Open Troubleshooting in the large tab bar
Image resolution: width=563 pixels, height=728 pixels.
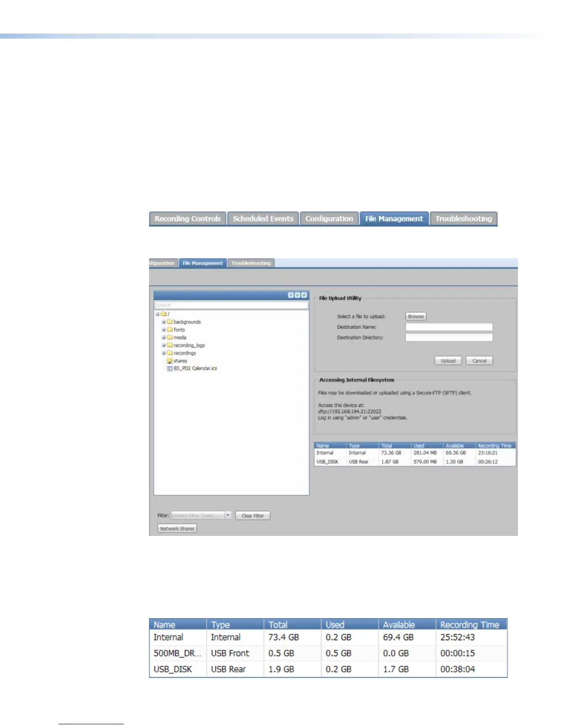(464, 219)
